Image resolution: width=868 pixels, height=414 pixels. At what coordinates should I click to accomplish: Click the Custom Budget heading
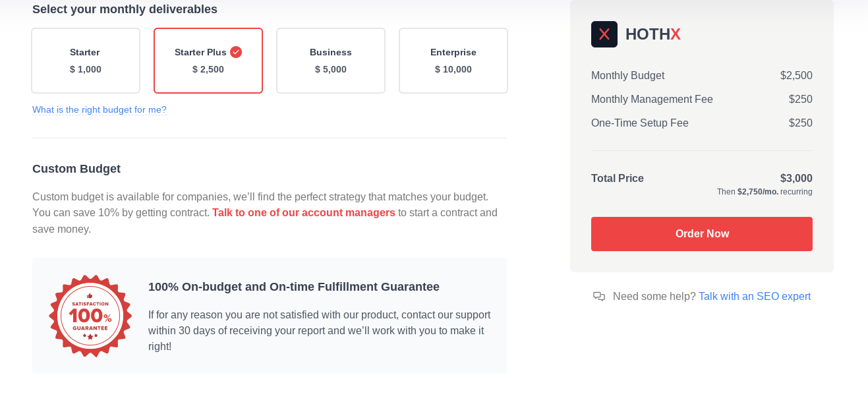(x=76, y=169)
